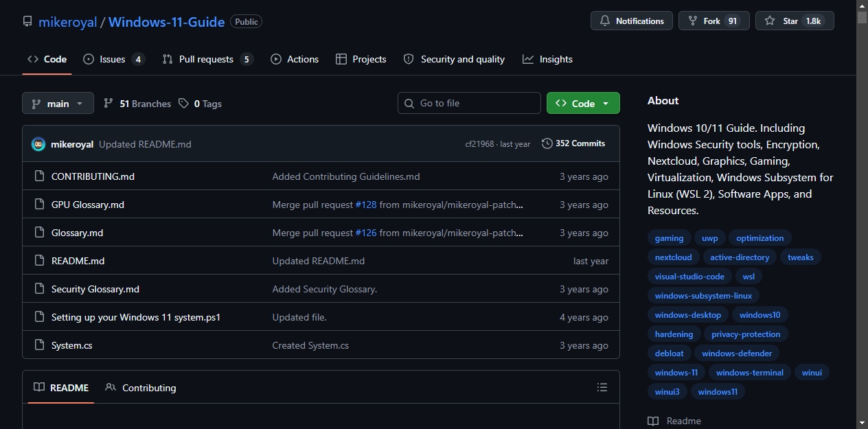Screen dimensions: 868x429
Task: Open Setting up your Windows 11 system.ps1
Action: [136, 317]
